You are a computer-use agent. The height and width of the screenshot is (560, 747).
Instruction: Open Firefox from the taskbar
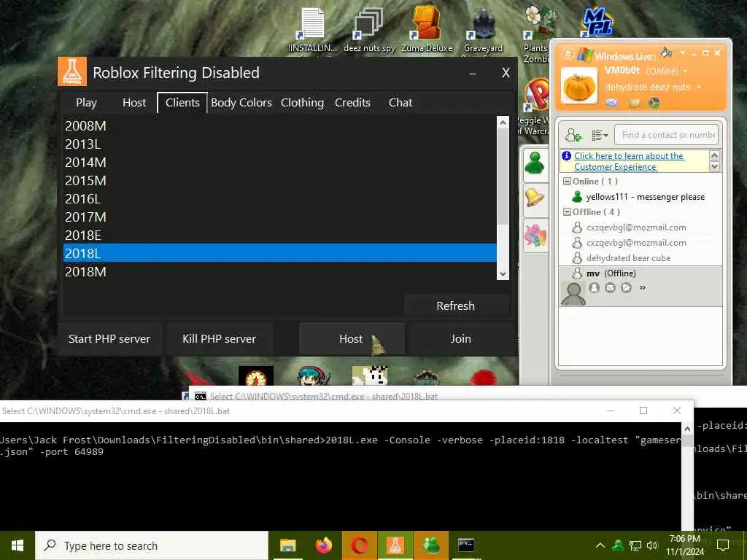pyautogui.click(x=323, y=545)
